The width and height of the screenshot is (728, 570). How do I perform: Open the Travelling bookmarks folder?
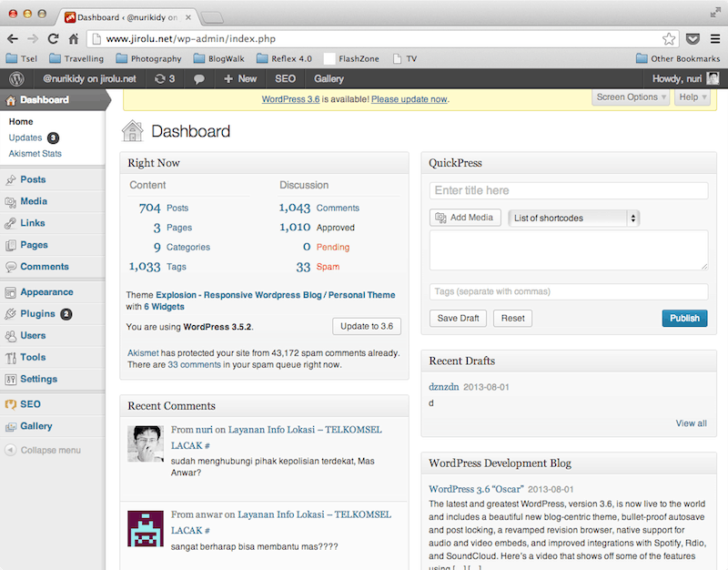pos(75,59)
